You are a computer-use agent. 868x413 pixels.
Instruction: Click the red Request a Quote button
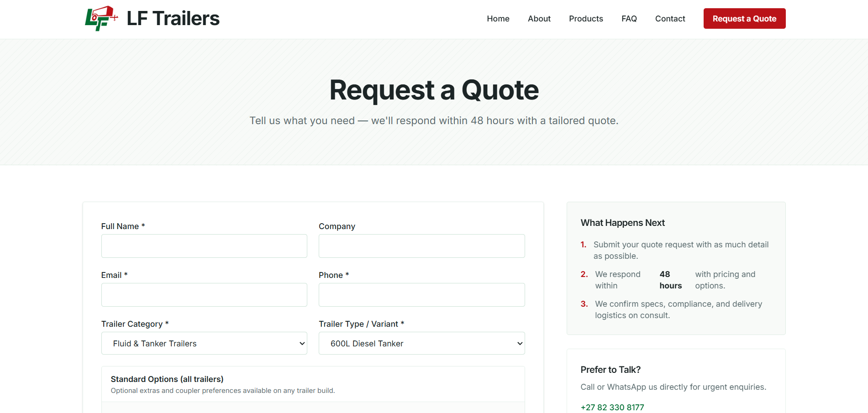744,19
